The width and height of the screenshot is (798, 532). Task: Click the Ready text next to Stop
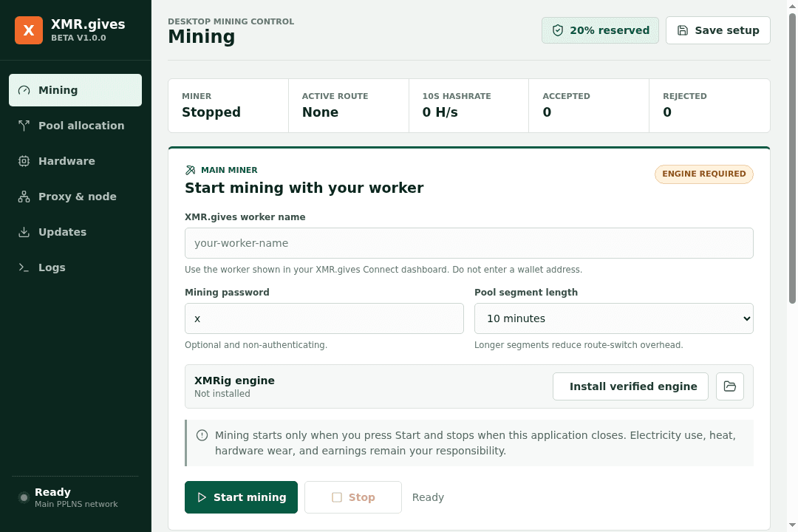click(428, 497)
